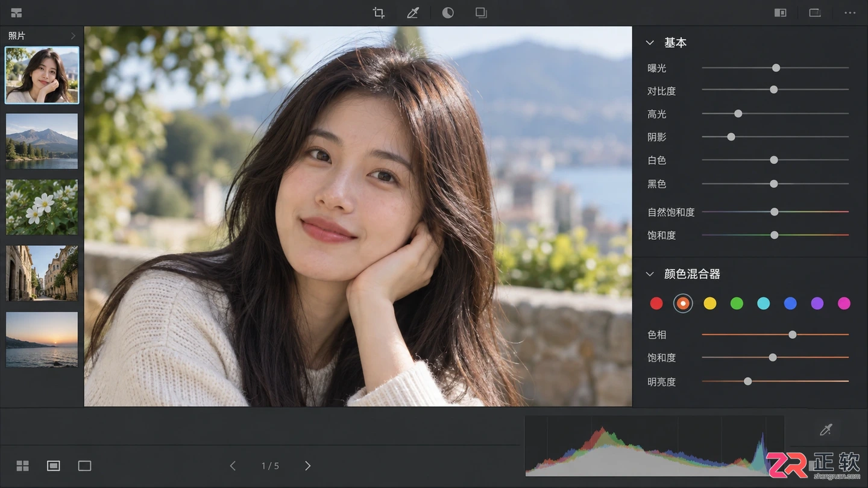
Task: Open the three-dot more options menu
Action: pyautogui.click(x=850, y=13)
